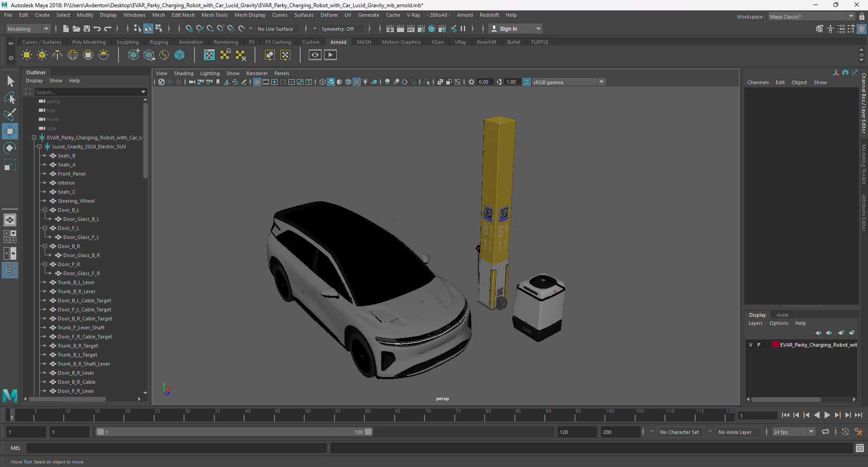Create an Arnold skydome light
This screenshot has width=868, height=467.
coord(73,55)
